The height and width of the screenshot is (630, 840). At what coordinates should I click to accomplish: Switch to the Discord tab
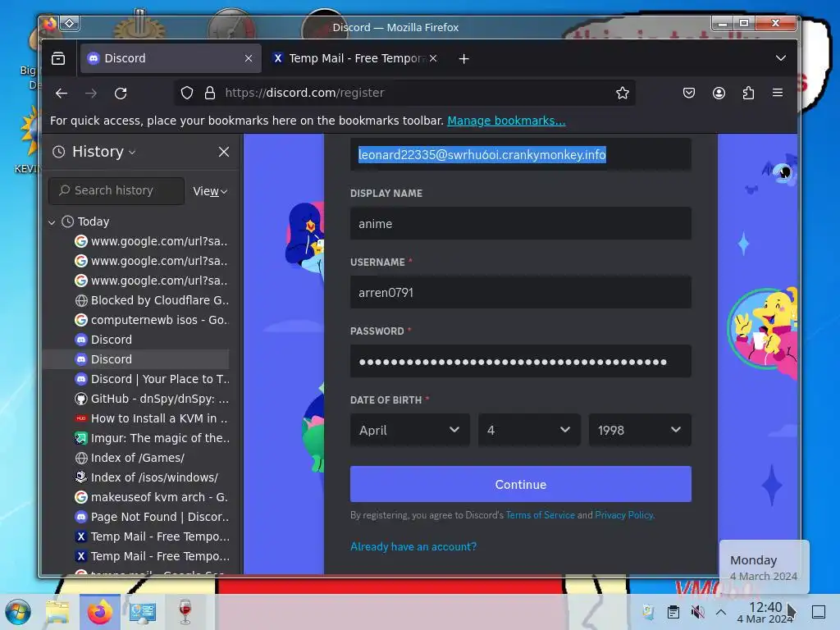click(171, 58)
